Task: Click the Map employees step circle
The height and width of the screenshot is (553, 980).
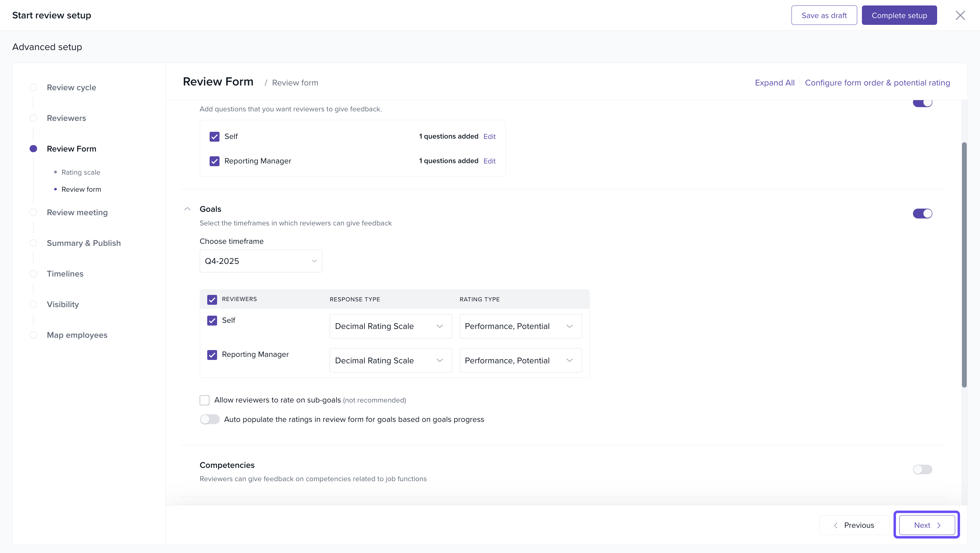Action: pos(33,335)
